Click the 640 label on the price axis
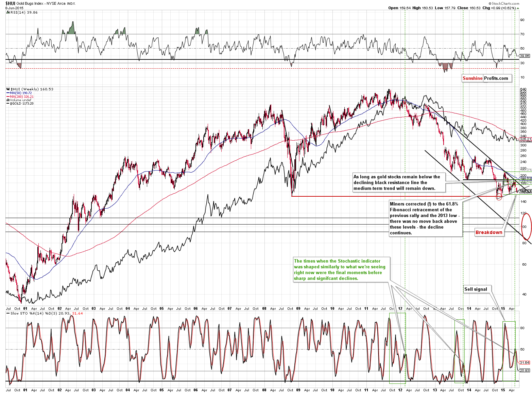This screenshot has height=393, width=532. pyautogui.click(x=524, y=90)
